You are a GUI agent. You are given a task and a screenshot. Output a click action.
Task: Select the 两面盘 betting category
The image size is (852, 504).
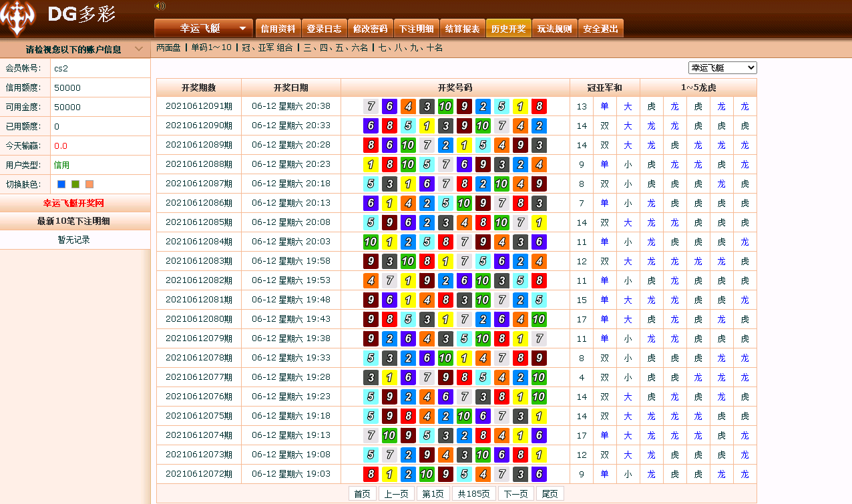(x=168, y=48)
